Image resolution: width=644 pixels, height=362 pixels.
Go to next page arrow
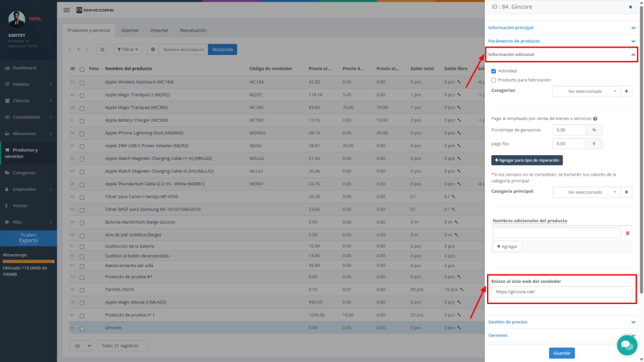click(88, 49)
